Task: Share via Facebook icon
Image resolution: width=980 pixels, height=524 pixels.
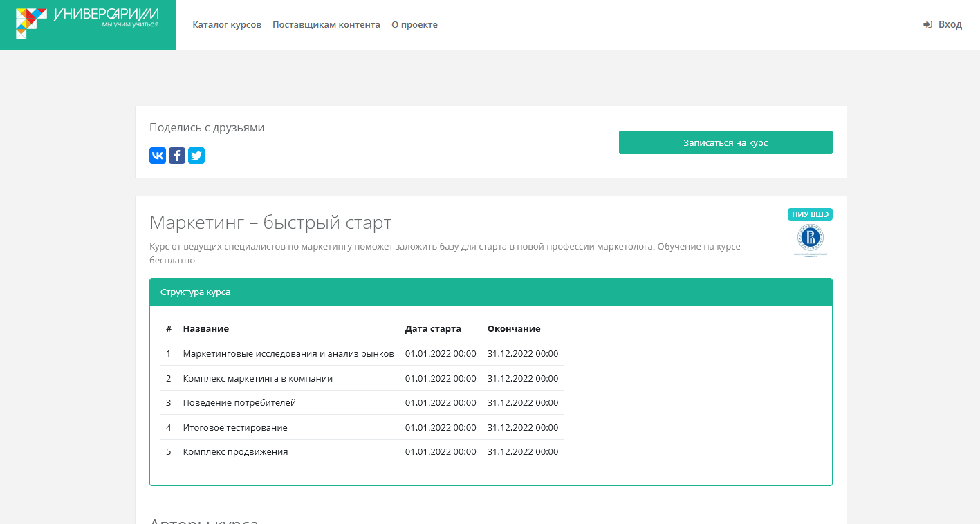Action: pyautogui.click(x=177, y=156)
